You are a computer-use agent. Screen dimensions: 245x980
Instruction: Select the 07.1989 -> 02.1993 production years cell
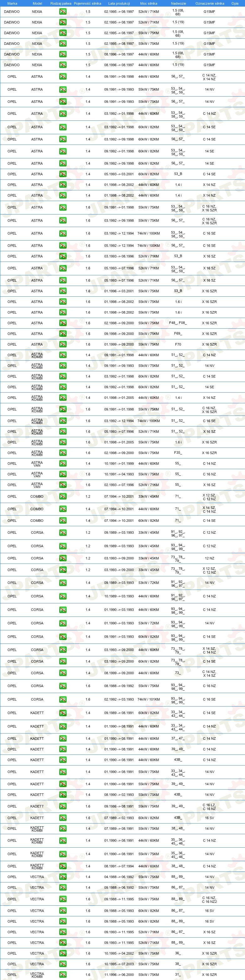(119, 818)
